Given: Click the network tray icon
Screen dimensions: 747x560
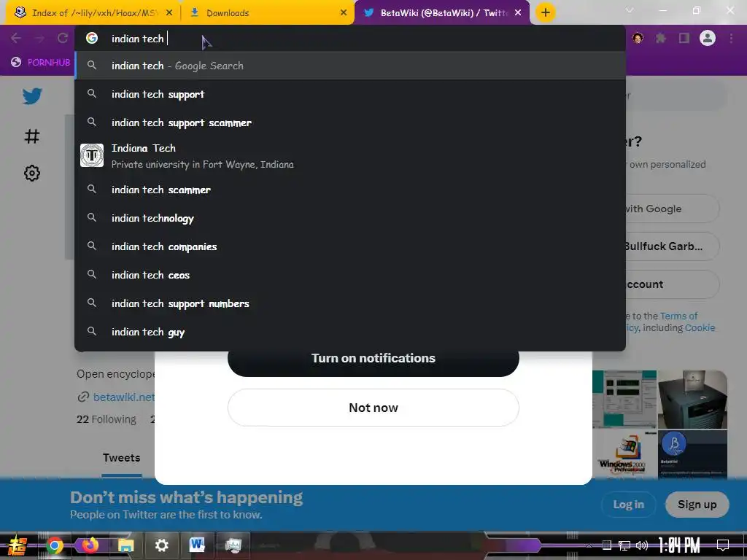Looking at the screenshot, I should [x=624, y=545].
